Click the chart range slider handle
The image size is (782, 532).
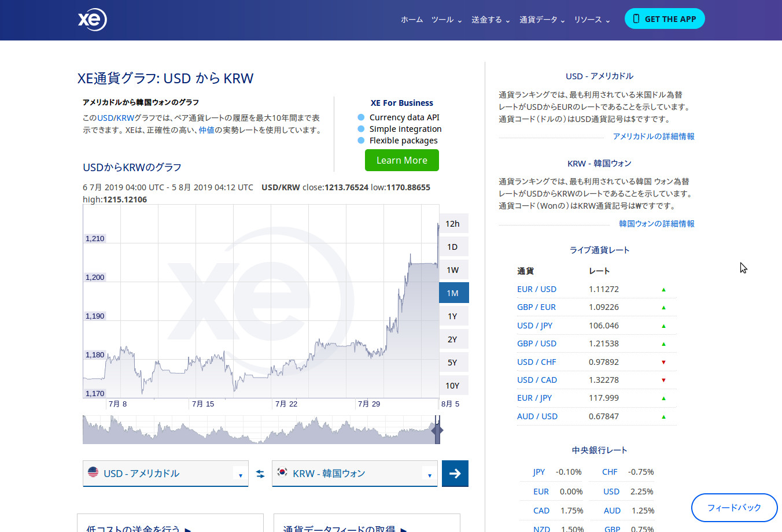(437, 430)
